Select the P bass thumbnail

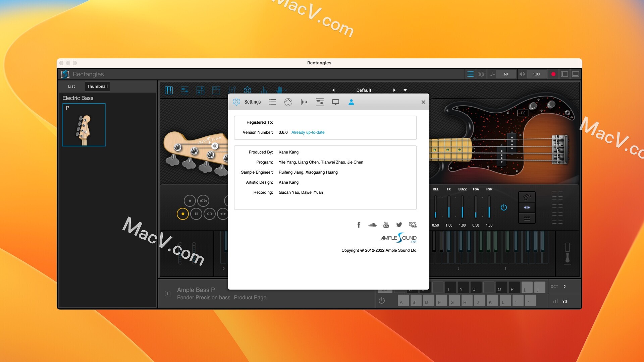(84, 125)
